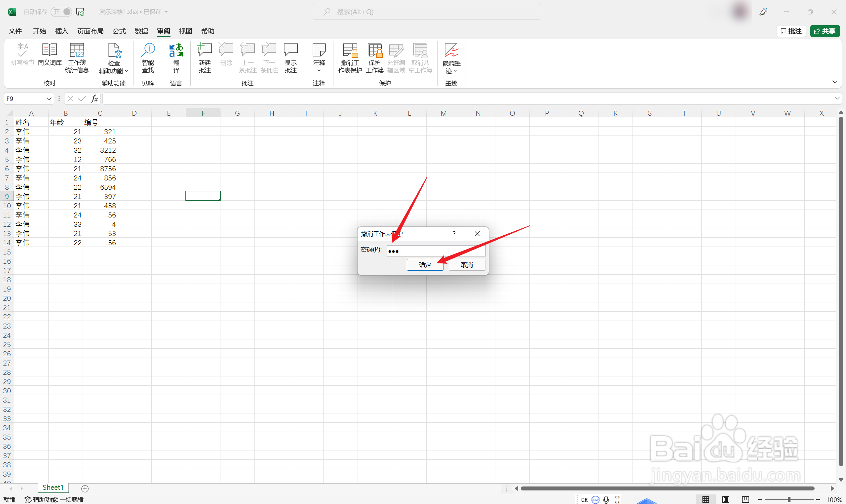Switch to the Home (开始) tab
Image resolution: width=846 pixels, height=504 pixels.
pyautogui.click(x=39, y=31)
